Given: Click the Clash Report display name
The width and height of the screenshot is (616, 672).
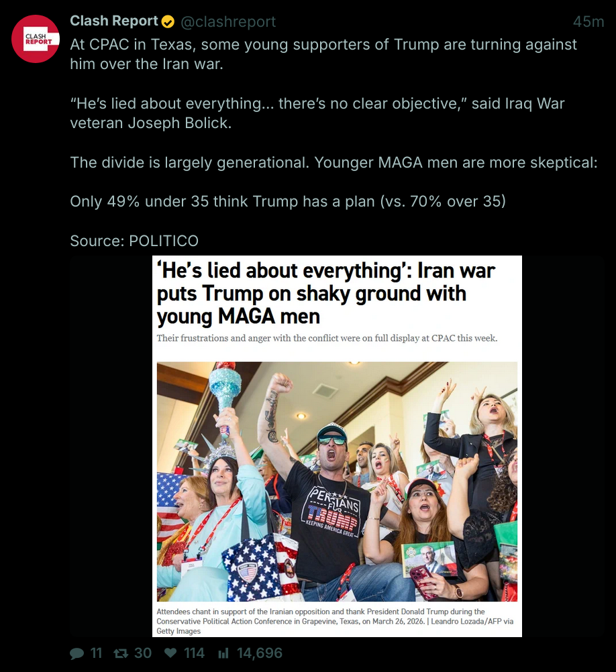Looking at the screenshot, I should click(114, 21).
